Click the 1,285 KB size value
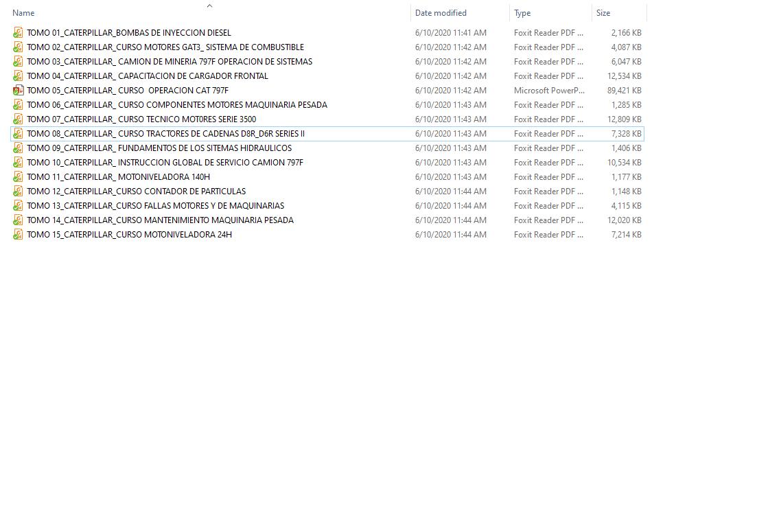 (626, 104)
